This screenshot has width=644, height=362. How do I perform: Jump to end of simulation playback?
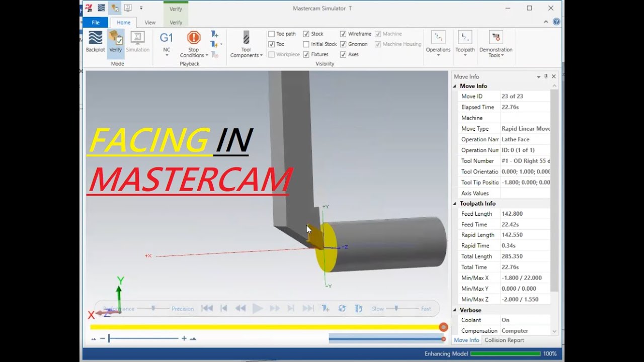(x=308, y=309)
